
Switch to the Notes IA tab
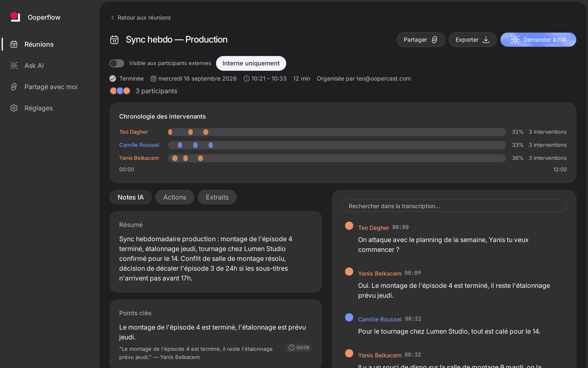(130, 197)
